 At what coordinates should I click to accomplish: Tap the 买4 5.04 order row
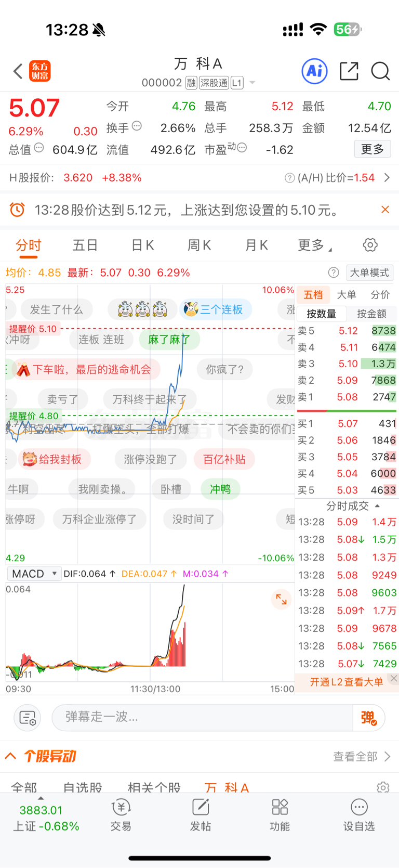(x=347, y=474)
